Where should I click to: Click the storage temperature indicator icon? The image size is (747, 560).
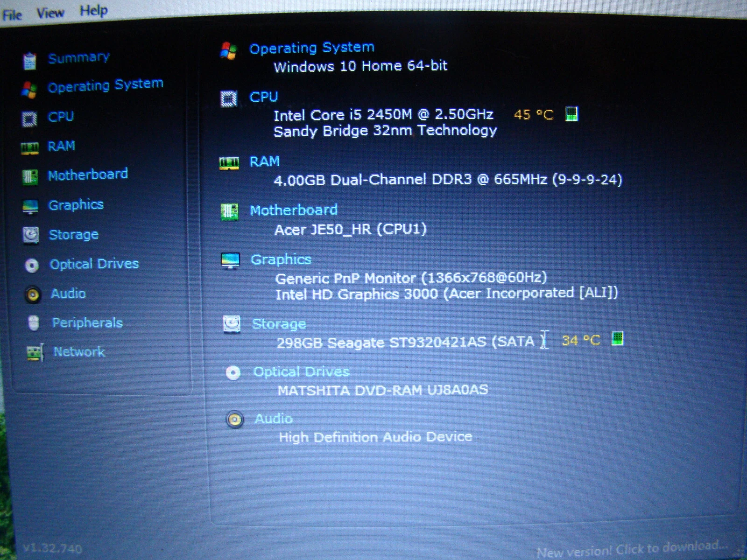[x=617, y=339]
